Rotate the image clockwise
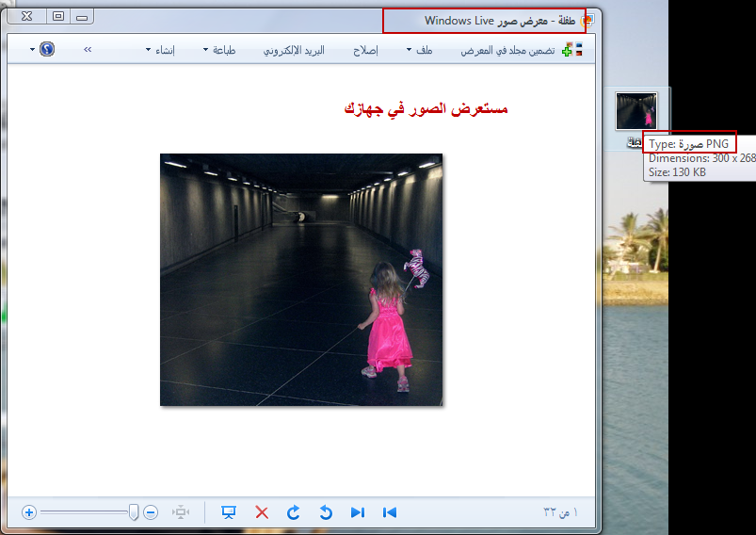The image size is (756, 535). pyautogui.click(x=294, y=512)
